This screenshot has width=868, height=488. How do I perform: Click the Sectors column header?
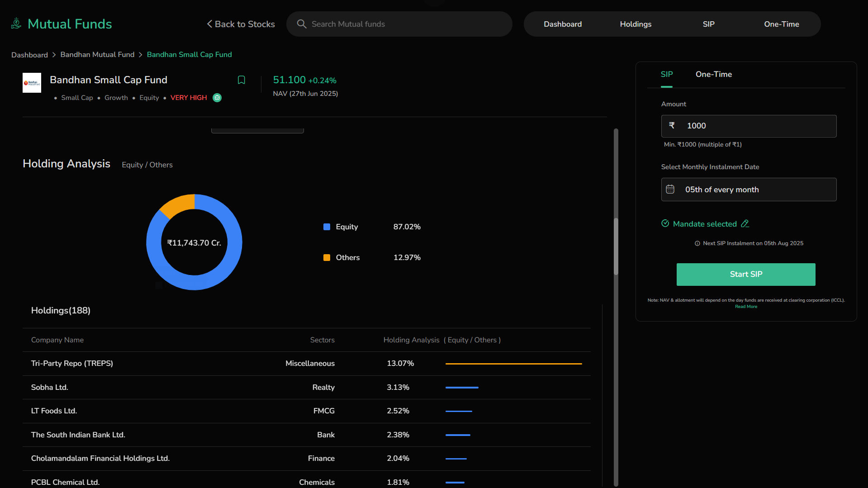click(x=322, y=340)
